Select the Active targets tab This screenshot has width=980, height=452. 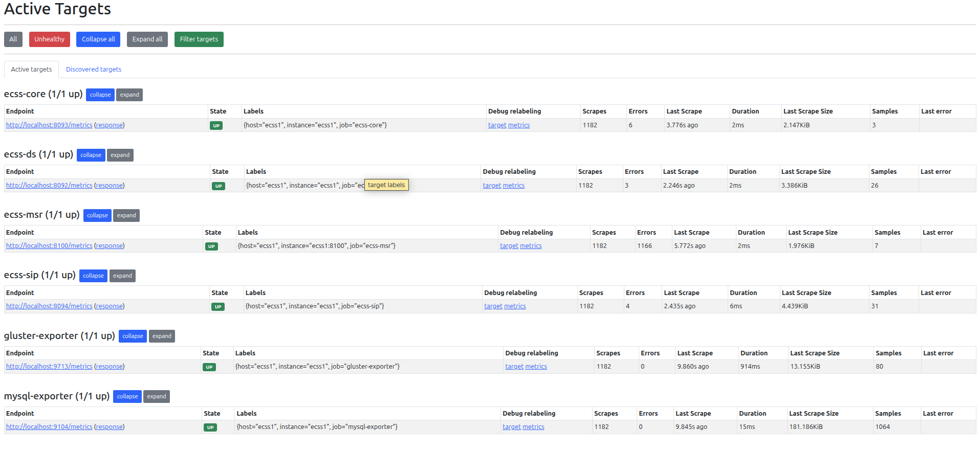[x=31, y=70]
